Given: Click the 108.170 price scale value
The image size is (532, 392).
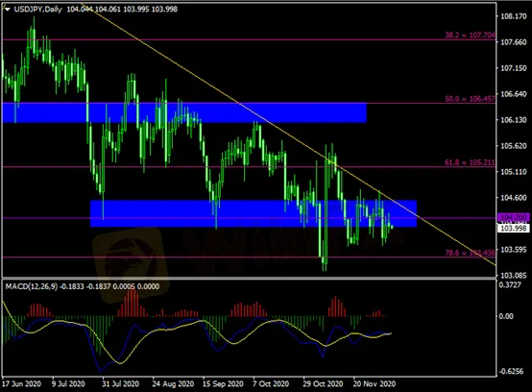Looking at the screenshot, I should coord(514,16).
